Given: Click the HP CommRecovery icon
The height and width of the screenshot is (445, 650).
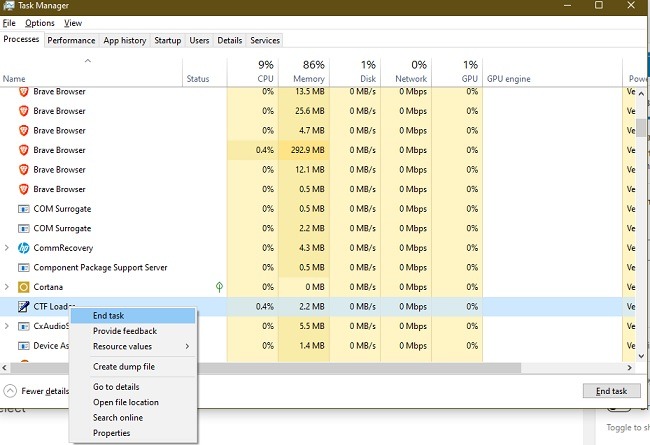Looking at the screenshot, I should coord(24,248).
